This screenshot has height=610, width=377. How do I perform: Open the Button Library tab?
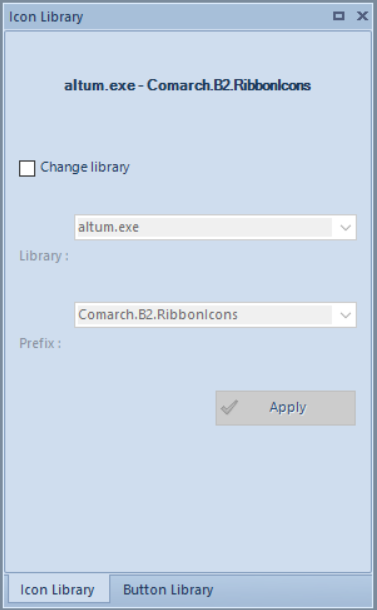[x=168, y=590]
